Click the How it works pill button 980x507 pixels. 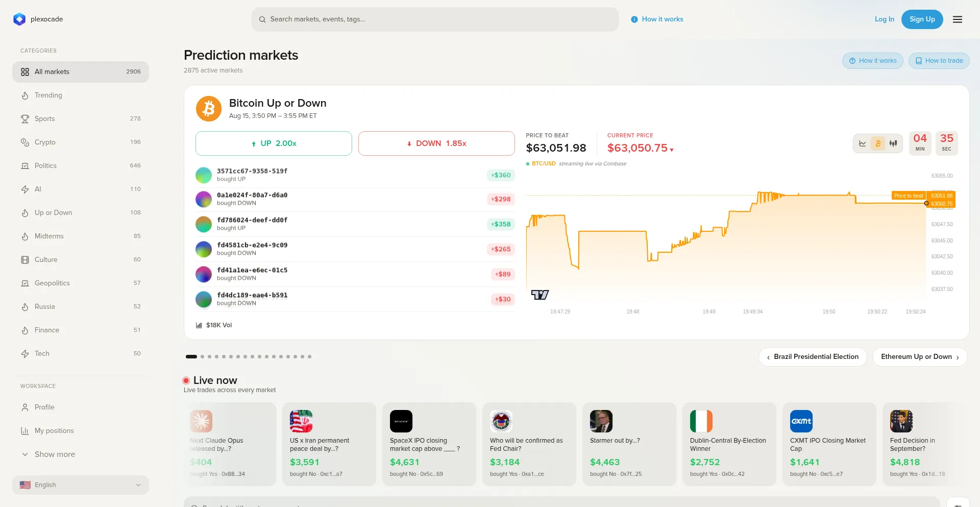point(873,61)
